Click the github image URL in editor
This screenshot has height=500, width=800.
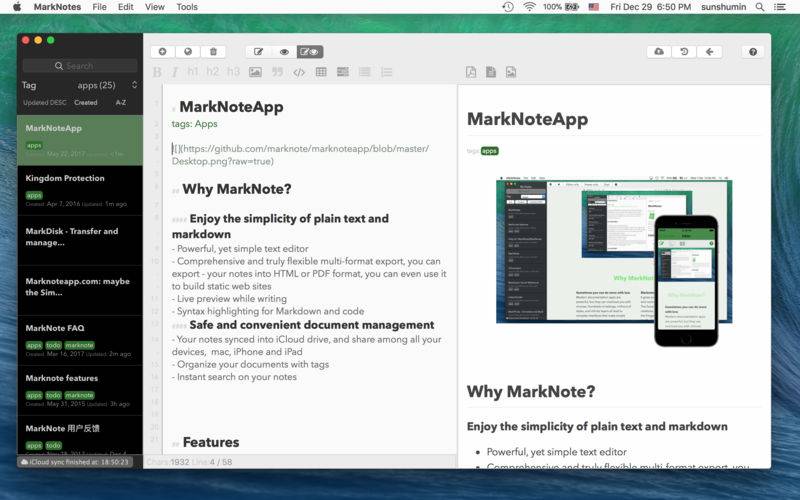[x=301, y=155]
